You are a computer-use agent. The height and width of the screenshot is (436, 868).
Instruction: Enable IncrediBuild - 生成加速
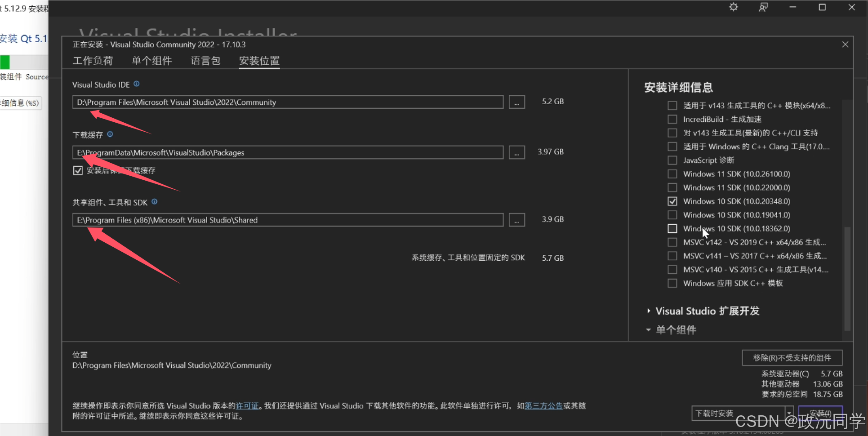672,119
